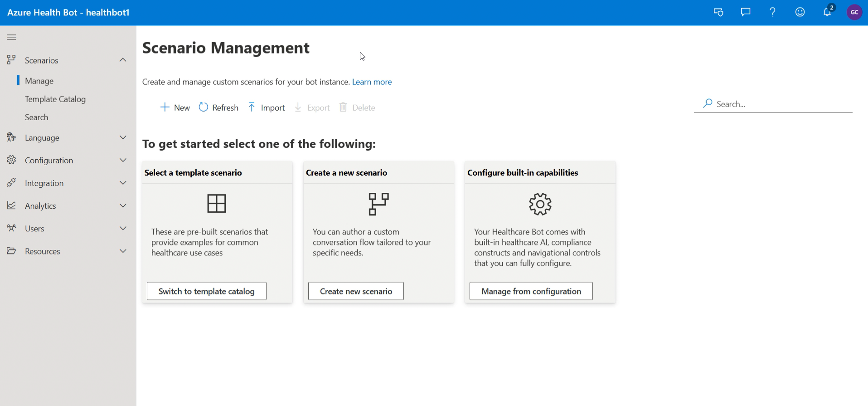Viewport: 868px width, 406px height.
Task: Open the web chat icon in header
Action: coord(718,12)
